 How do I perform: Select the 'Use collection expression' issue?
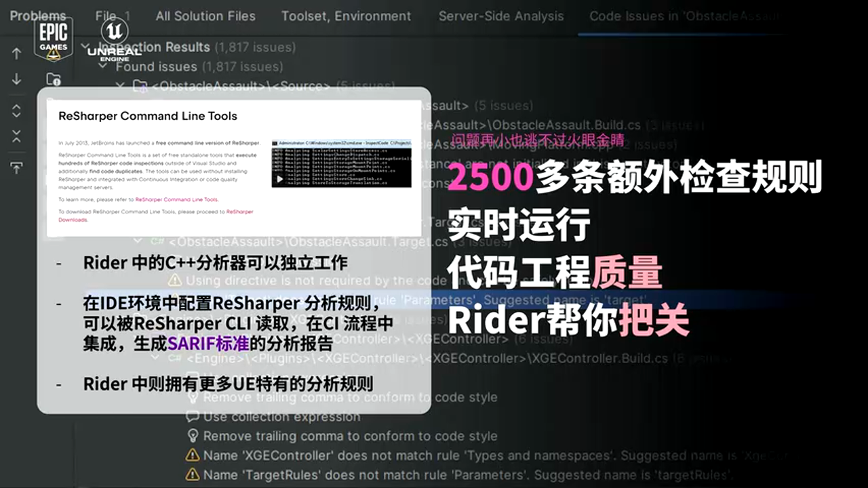click(x=281, y=417)
